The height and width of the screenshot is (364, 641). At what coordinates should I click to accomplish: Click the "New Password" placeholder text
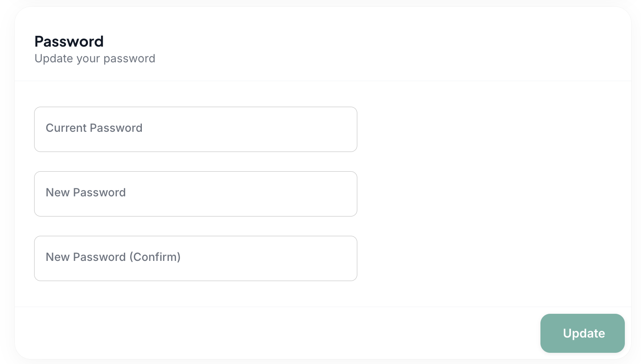tap(86, 193)
